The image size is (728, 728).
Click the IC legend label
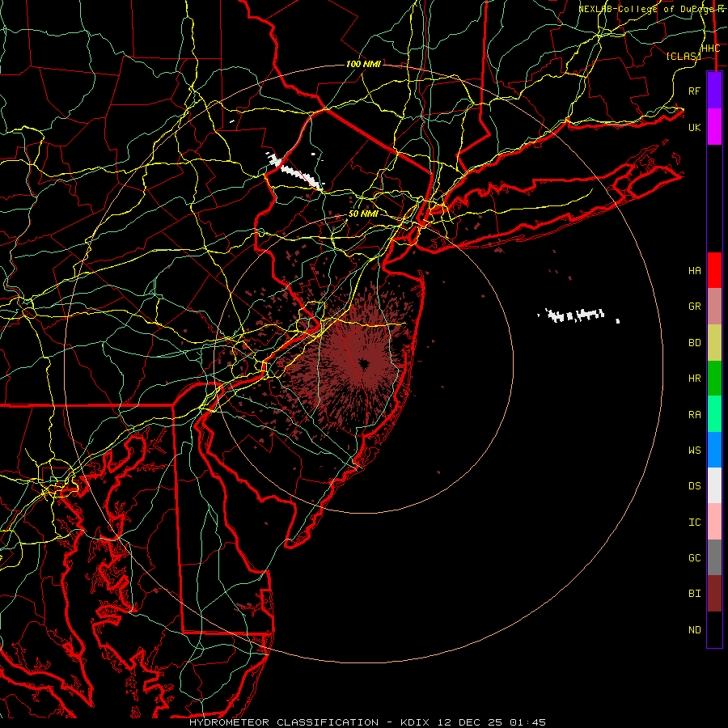coord(694,523)
